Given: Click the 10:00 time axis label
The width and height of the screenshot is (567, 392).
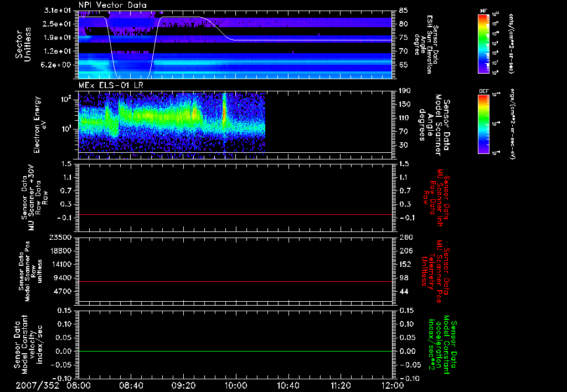Looking at the screenshot, I should pos(236,385).
